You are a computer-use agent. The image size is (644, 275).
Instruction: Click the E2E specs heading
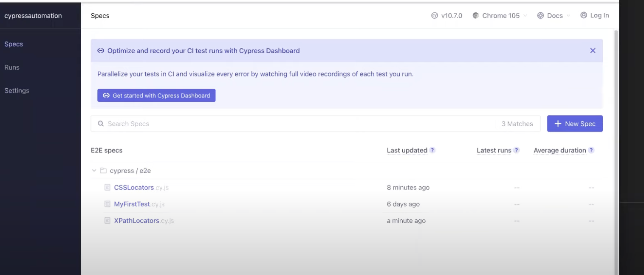[107, 150]
